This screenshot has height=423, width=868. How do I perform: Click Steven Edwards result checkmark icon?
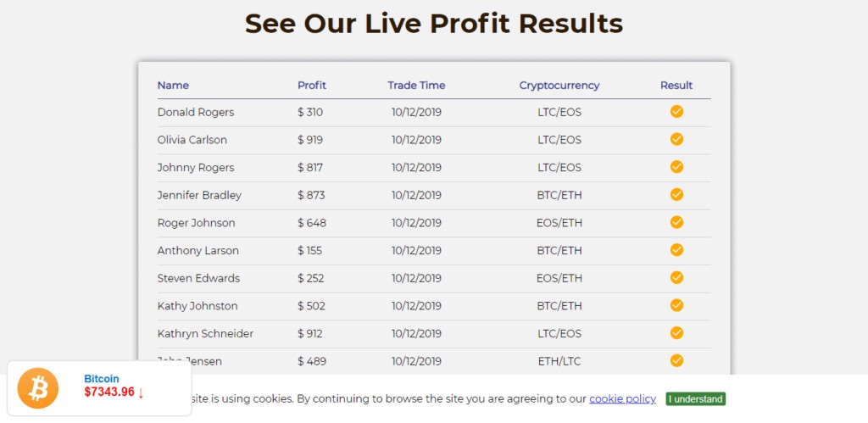(676, 278)
